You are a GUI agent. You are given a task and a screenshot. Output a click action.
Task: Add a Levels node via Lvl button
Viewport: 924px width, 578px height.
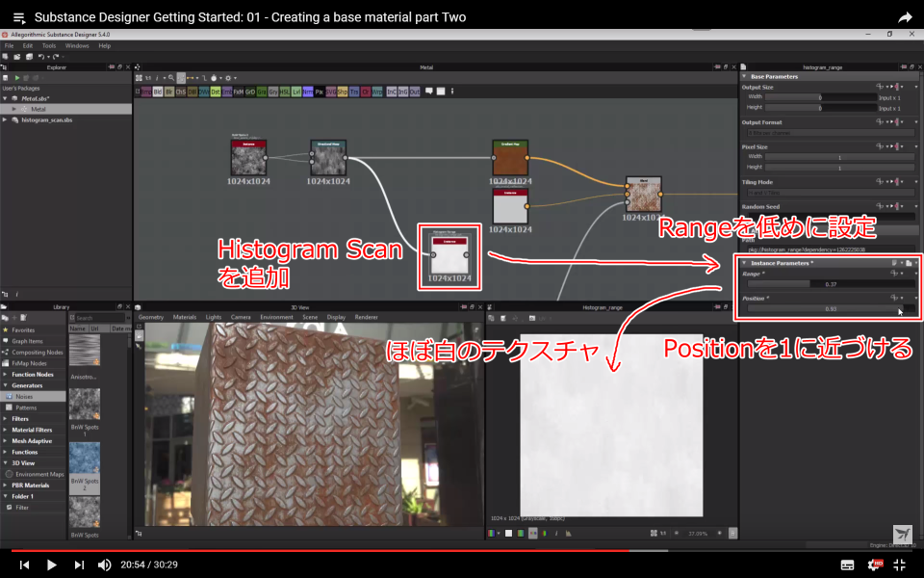(x=296, y=92)
